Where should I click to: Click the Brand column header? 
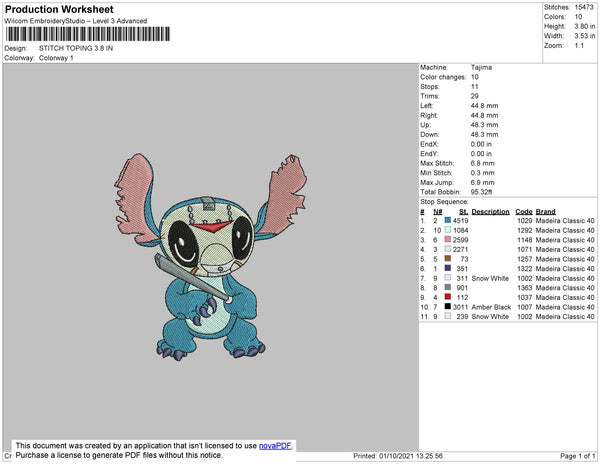(545, 212)
